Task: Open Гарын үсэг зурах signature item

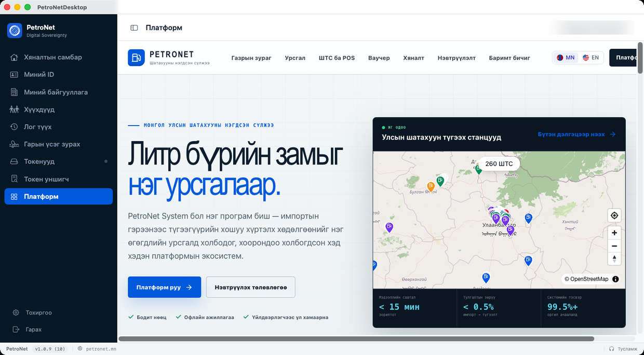Action: (59, 144)
